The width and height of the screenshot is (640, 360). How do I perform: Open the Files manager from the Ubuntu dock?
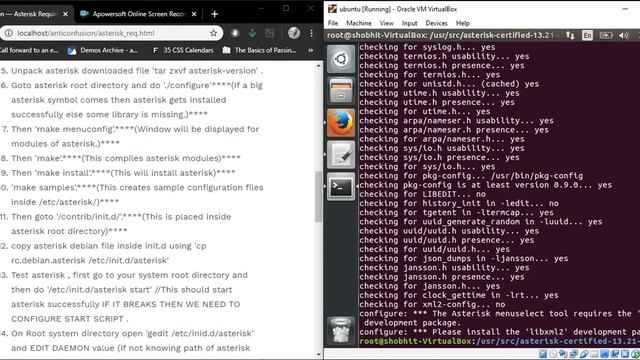point(341,91)
